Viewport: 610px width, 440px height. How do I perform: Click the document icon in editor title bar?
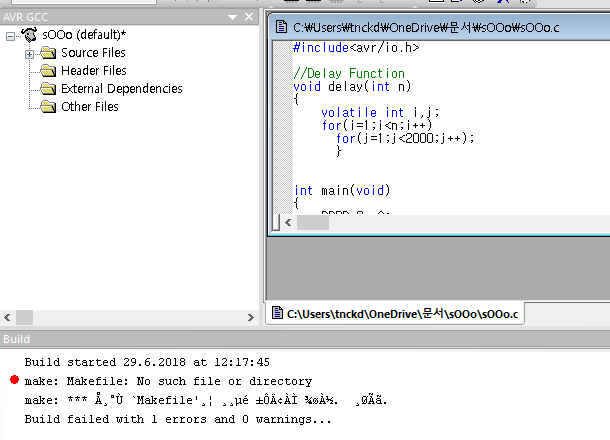(281, 24)
